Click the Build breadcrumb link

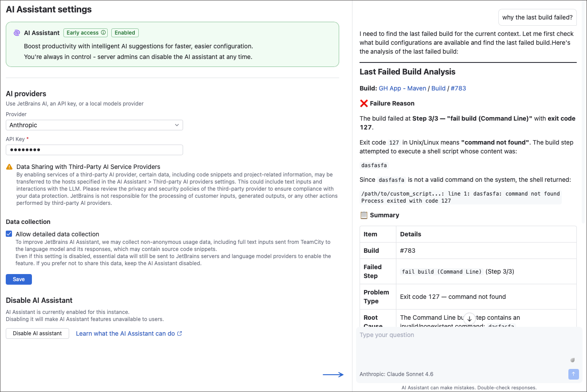tap(438, 88)
